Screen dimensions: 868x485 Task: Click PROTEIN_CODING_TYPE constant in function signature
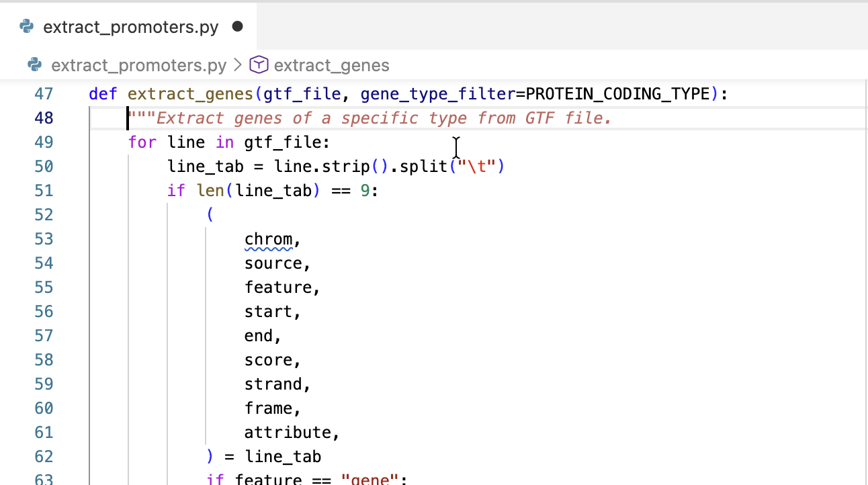coord(617,94)
